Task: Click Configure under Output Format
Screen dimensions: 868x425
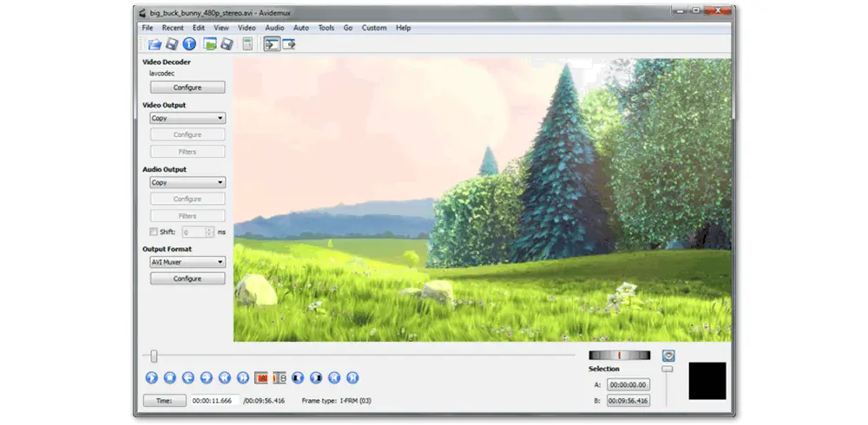Action: pos(187,278)
